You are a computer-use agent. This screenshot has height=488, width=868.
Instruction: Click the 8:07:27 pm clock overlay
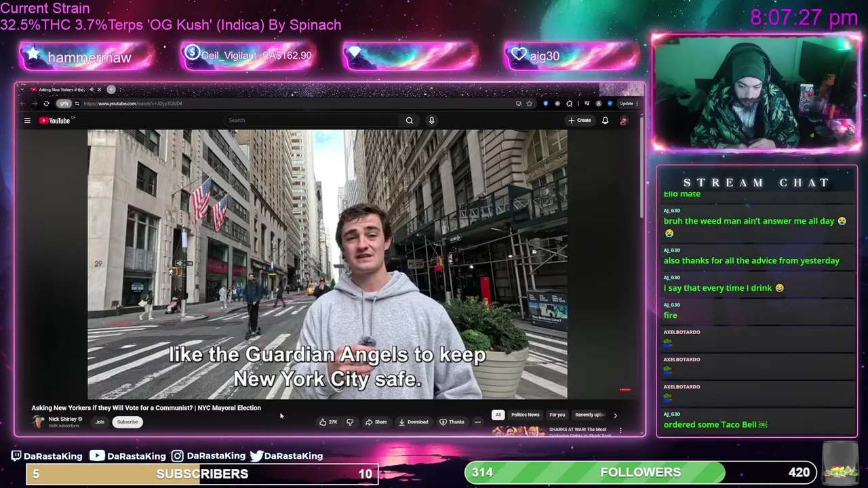[x=804, y=18]
